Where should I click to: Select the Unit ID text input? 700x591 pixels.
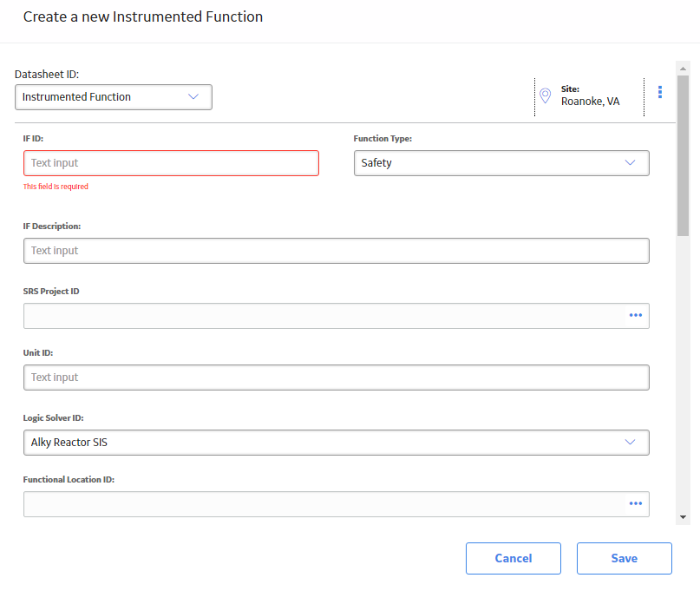[x=337, y=378]
